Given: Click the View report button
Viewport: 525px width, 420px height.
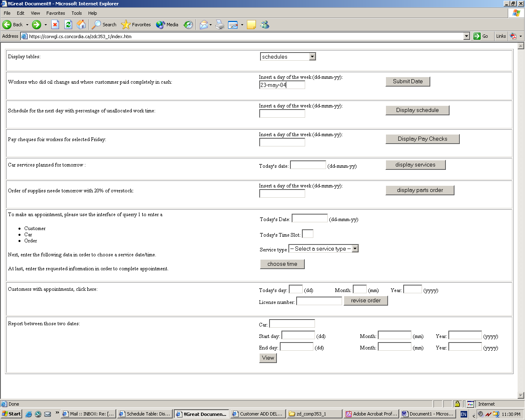Looking at the screenshot, I should (268, 358).
